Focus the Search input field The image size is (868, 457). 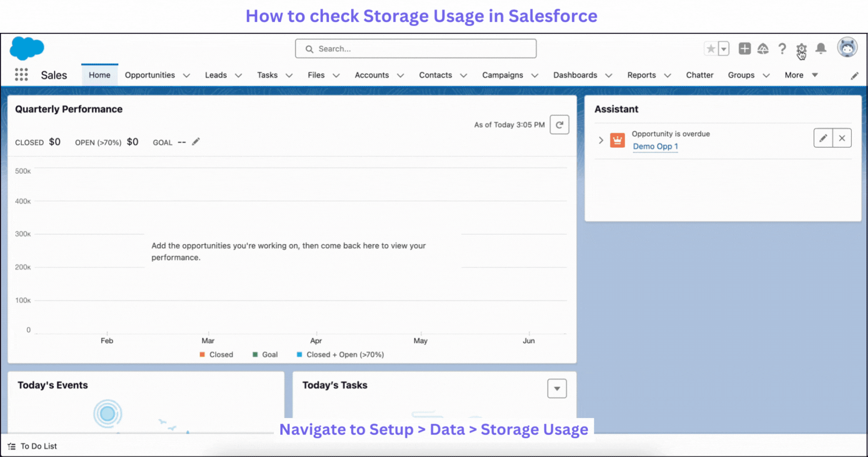pos(416,49)
